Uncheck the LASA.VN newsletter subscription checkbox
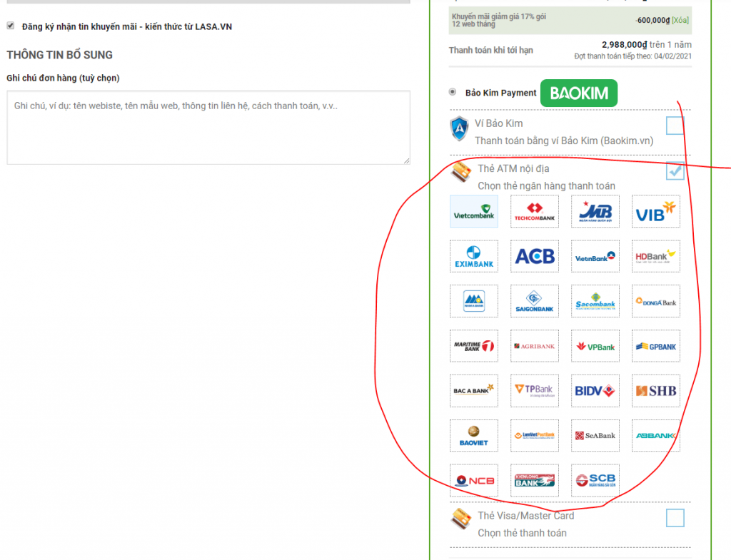The image size is (731, 560). coord(10,26)
